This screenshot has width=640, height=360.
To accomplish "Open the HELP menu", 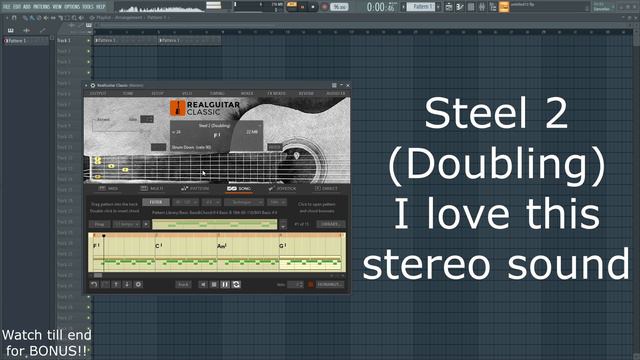I will [100, 7].
